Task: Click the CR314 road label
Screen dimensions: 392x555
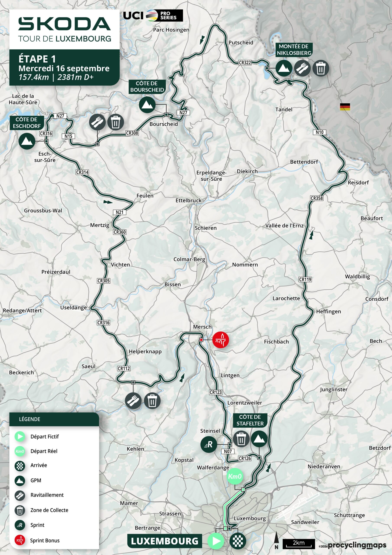Action: pyautogui.click(x=82, y=172)
